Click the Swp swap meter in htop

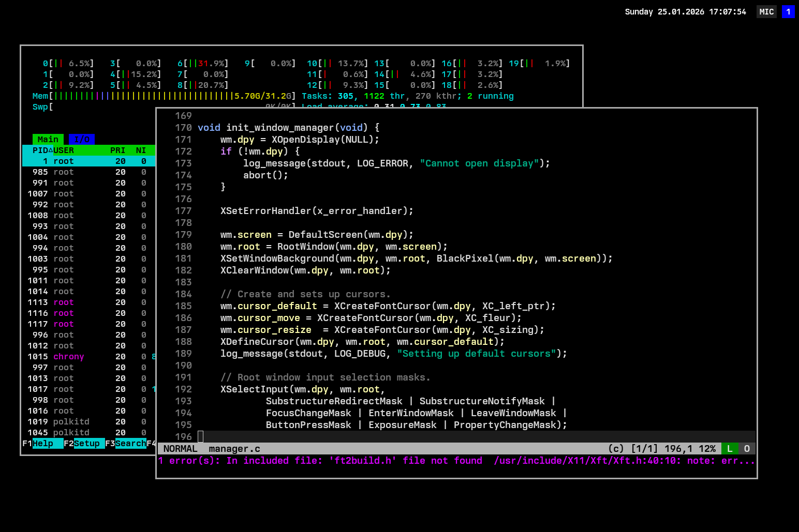click(42, 107)
